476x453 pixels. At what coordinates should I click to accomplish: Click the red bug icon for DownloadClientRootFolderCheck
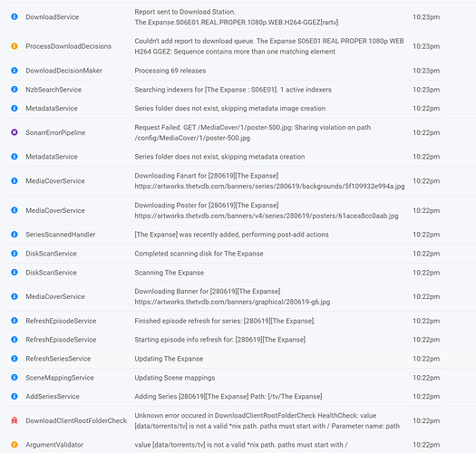point(15,420)
